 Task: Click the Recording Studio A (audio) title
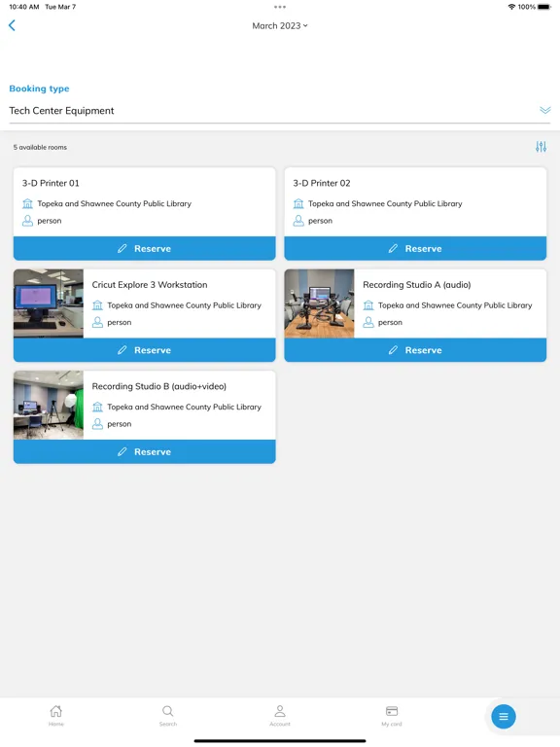click(417, 285)
